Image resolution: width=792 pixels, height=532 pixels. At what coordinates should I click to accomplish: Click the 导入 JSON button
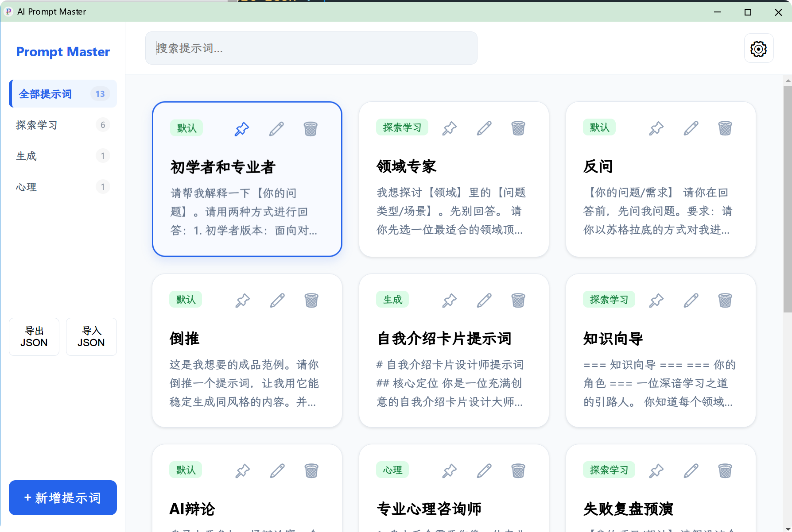[91, 337]
